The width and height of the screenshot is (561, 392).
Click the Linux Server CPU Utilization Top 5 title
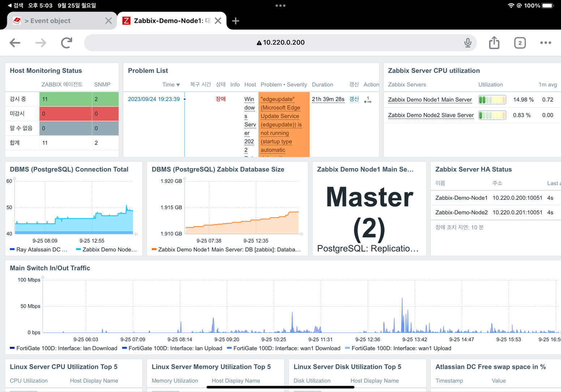point(64,367)
